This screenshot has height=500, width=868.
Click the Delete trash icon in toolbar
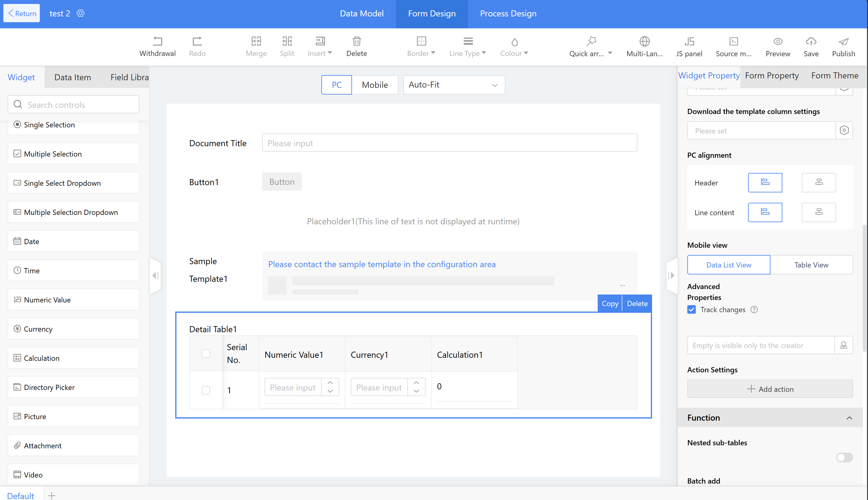pyautogui.click(x=357, y=41)
